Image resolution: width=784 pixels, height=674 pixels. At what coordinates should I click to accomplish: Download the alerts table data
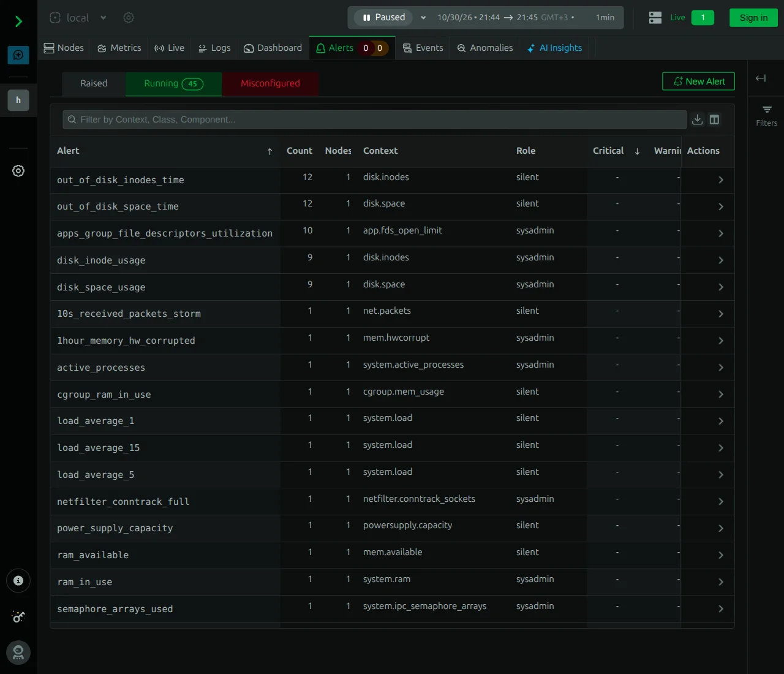pos(697,119)
